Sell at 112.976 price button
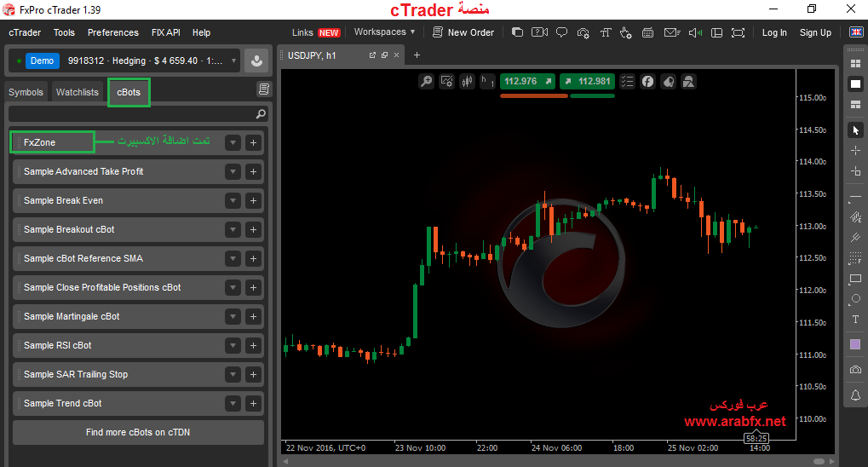This screenshot has width=868, height=467. coord(528,82)
